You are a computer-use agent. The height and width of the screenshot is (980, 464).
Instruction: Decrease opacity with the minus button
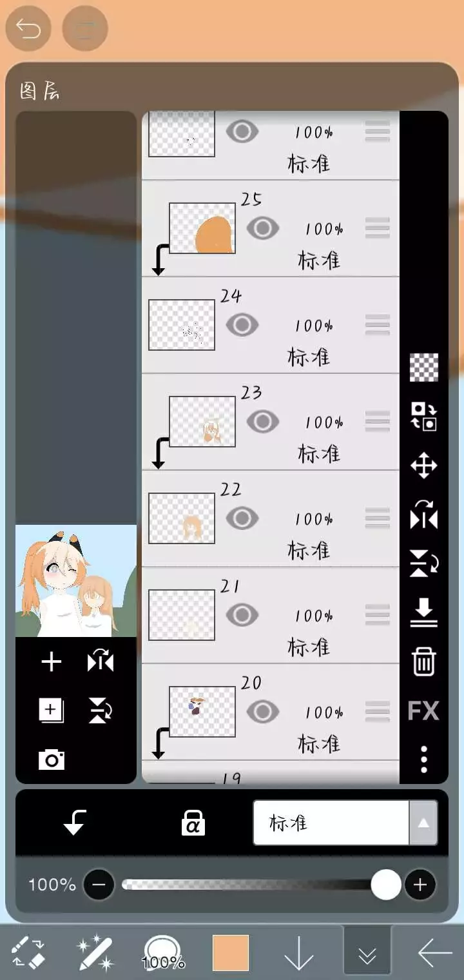click(x=99, y=885)
